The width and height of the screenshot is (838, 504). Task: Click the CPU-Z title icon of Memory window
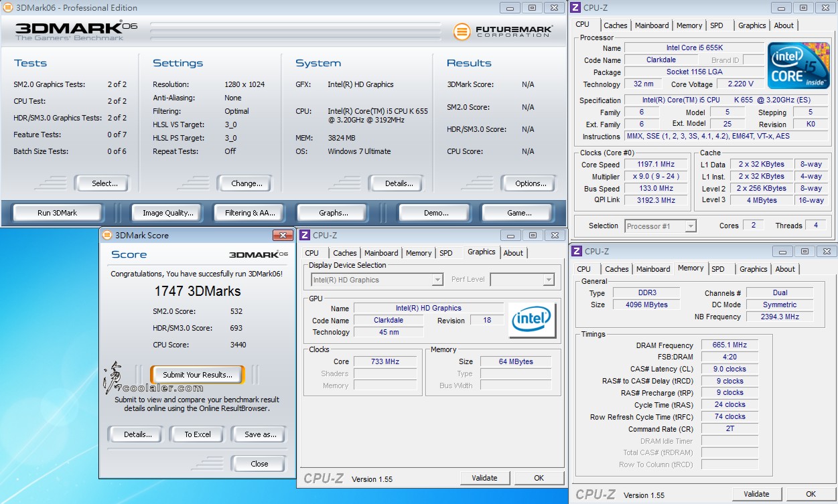pos(577,251)
